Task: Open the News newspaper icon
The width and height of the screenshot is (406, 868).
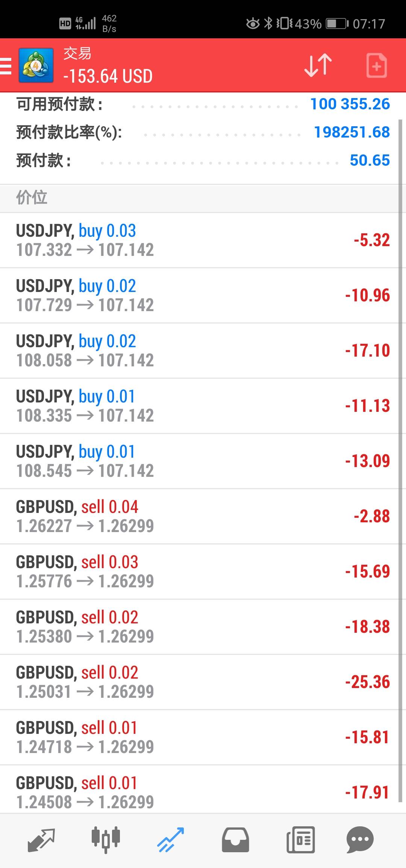Action: coord(300,840)
